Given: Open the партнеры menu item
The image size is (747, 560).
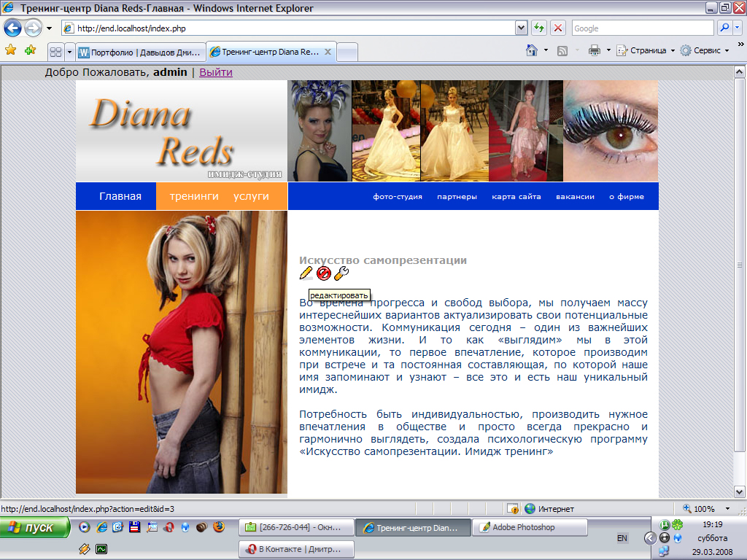Looking at the screenshot, I should click(457, 196).
